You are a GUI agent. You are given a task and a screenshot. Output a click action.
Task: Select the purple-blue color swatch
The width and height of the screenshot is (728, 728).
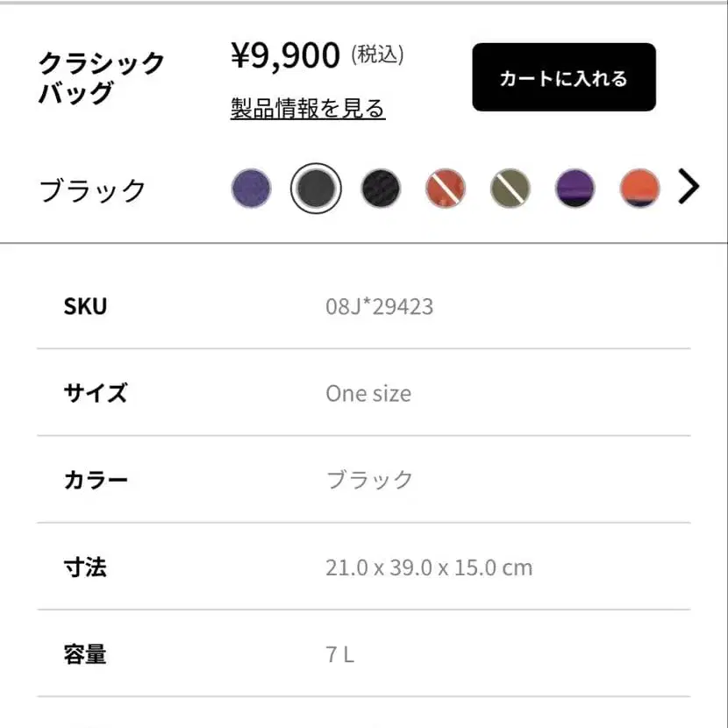[x=251, y=188]
